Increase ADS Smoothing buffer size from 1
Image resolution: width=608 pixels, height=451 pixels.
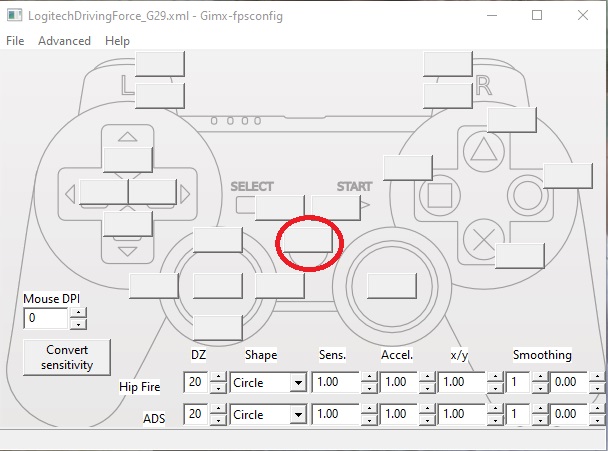tap(540, 409)
